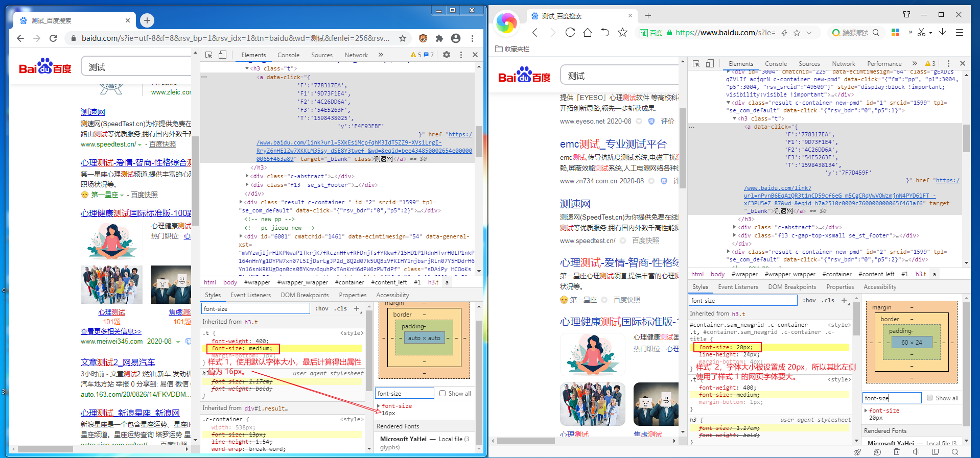Click yoga illustration thumbnail in 360 page
Image resolution: width=980 pixels, height=458 pixels.
point(593,353)
